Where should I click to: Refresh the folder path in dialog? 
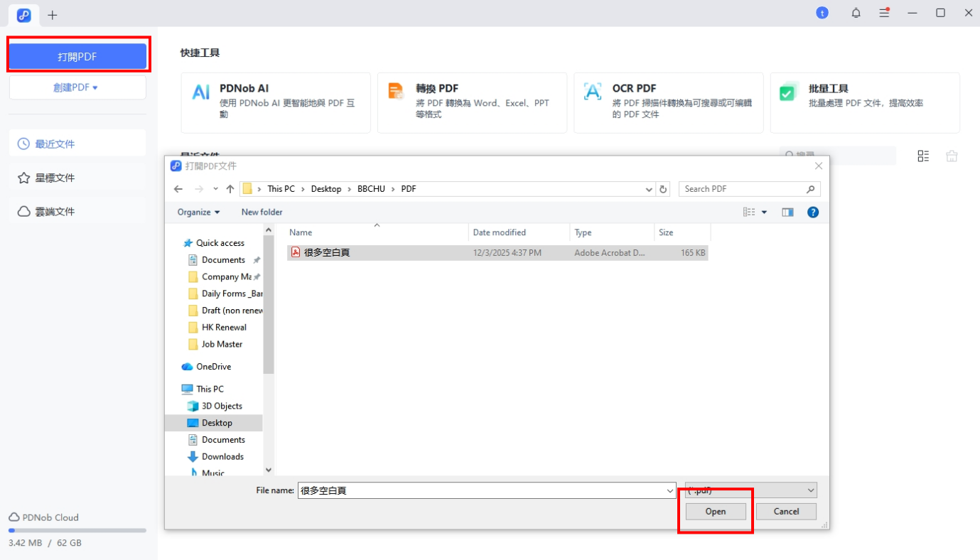[x=664, y=189]
